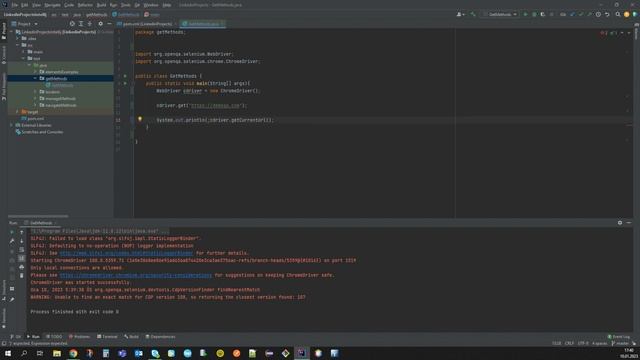
Task: Click master git branch in status bar
Action: point(620,343)
